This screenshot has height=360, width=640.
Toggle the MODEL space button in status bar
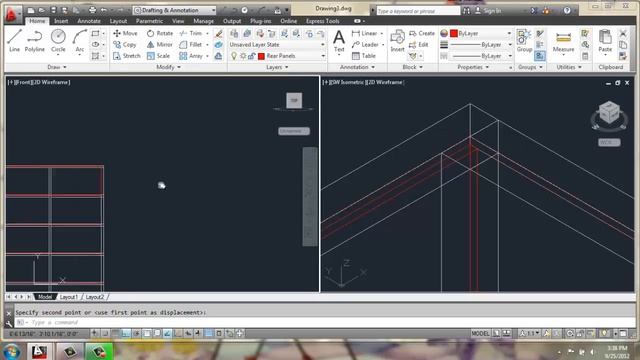480,333
